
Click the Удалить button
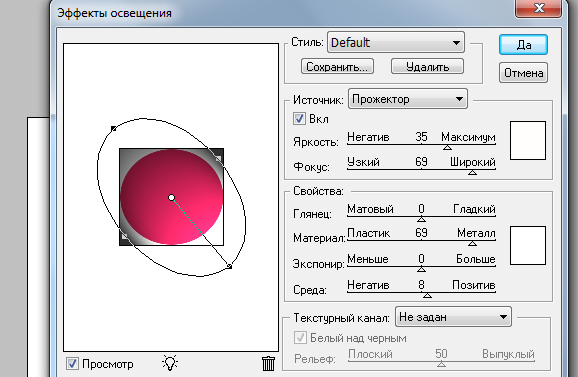(x=427, y=67)
